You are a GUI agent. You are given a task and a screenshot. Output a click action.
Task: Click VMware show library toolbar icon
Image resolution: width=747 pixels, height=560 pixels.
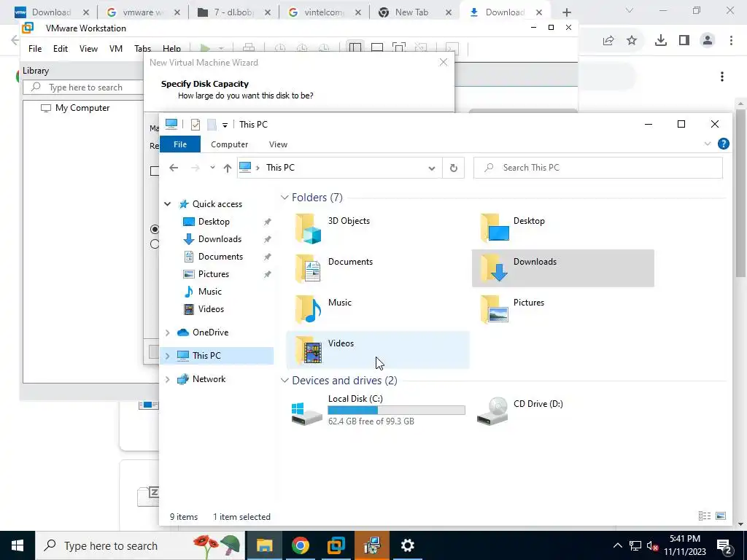tap(355, 48)
